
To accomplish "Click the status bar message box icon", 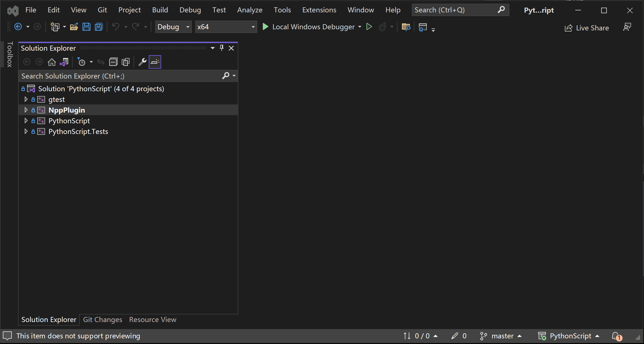I will [7, 336].
